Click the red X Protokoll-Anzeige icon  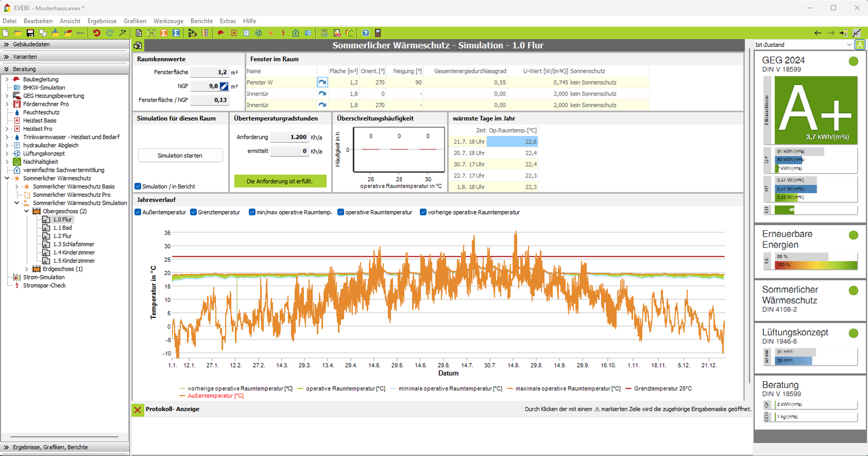(x=138, y=409)
